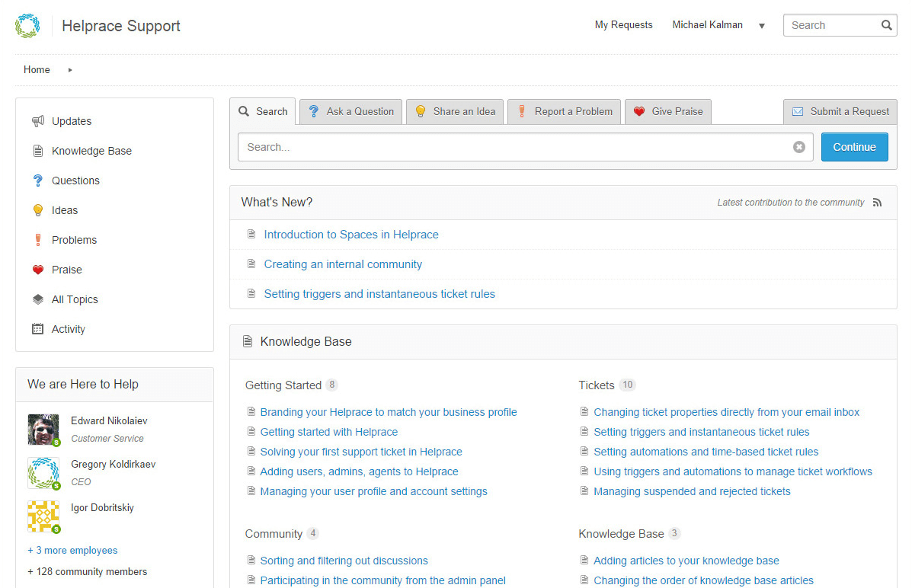912x588 pixels.
Task: Switch to the Give Praise tab
Action: [667, 111]
